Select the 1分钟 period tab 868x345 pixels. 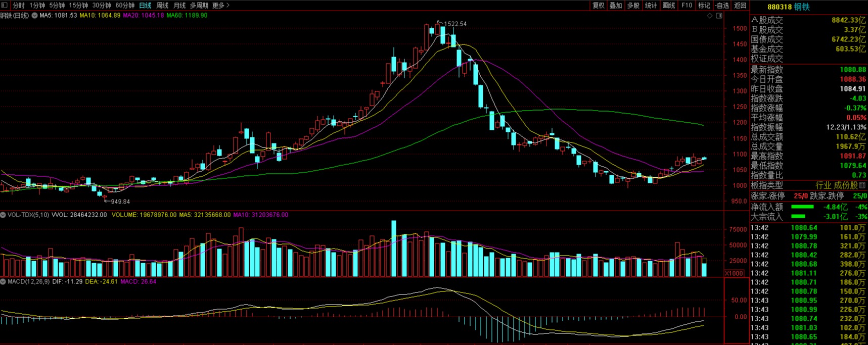pyautogui.click(x=37, y=6)
